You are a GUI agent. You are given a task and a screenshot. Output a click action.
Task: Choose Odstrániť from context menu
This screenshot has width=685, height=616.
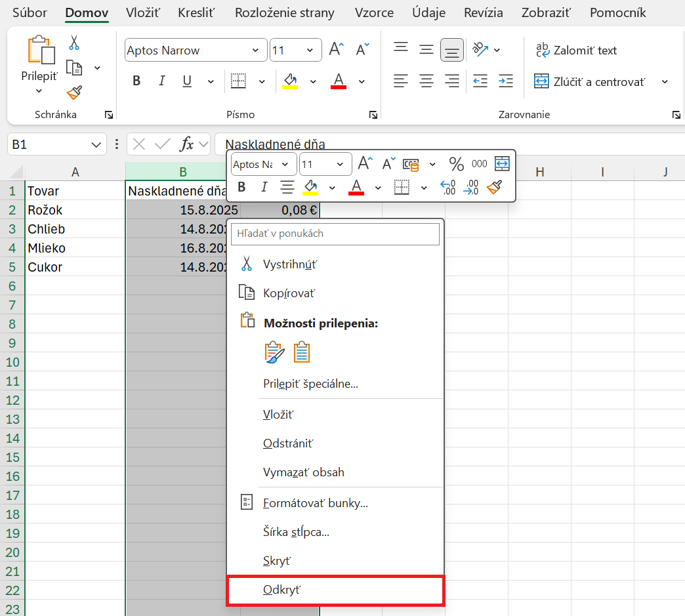click(x=335, y=443)
